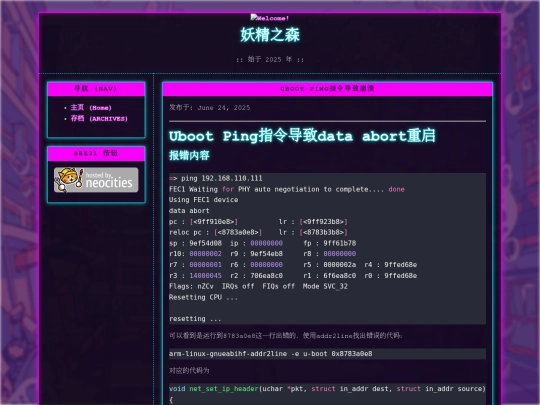Open the 存档 (Archives) nav link

(x=99, y=118)
